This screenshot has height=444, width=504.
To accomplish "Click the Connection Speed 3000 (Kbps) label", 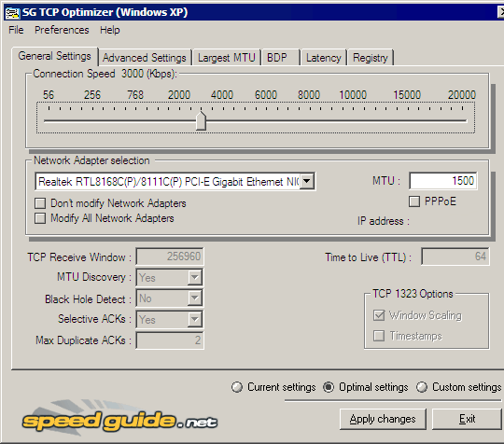I will pyautogui.click(x=105, y=74).
